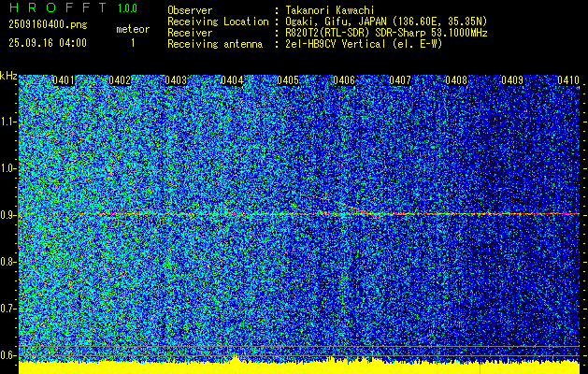The image size is (588, 374).
Task: Click the meteor count value 1
Action: point(133,43)
